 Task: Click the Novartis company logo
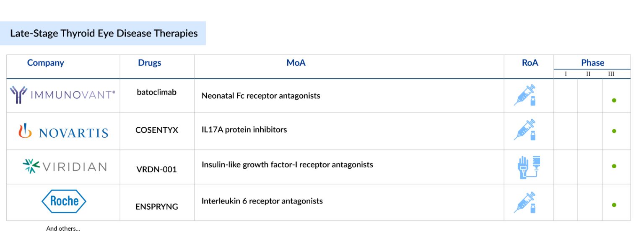63,132
